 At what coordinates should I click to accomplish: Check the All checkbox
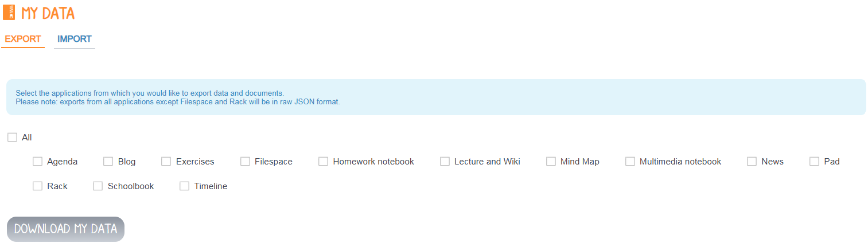pos(12,138)
